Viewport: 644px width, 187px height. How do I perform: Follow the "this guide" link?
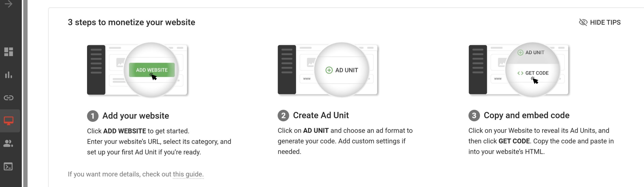188,174
